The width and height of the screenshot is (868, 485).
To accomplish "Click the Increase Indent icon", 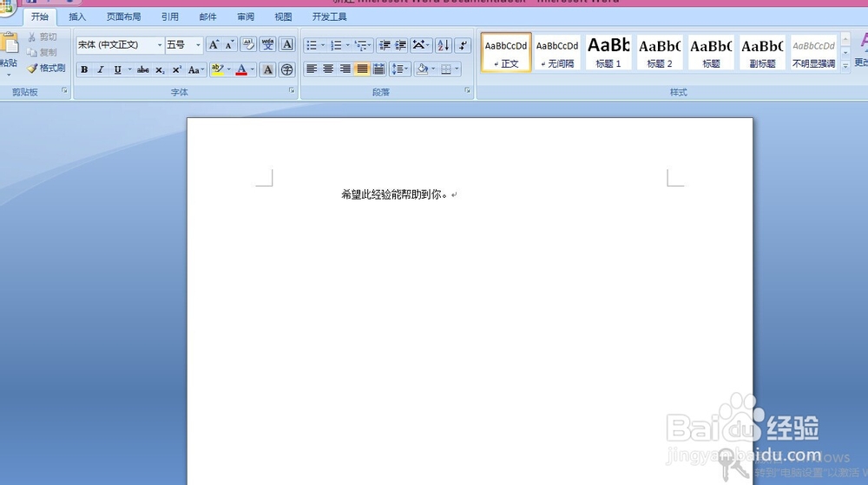I will pos(401,45).
